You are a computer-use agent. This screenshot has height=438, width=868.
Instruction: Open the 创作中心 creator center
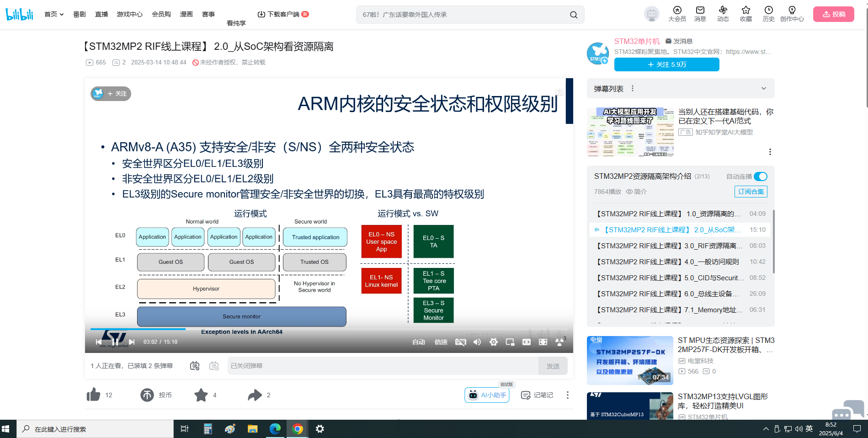(792, 14)
